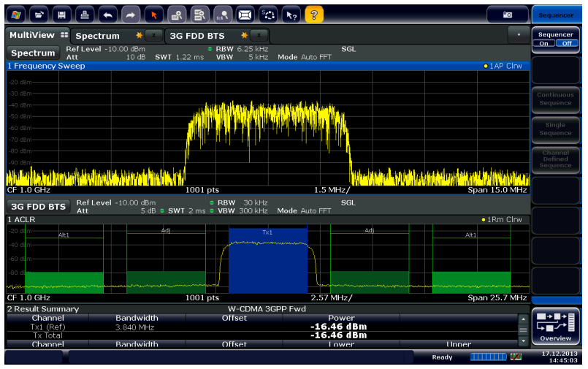Select the 1 Frequency Sweep window title
The height and width of the screenshot is (369, 588).
tap(47, 66)
